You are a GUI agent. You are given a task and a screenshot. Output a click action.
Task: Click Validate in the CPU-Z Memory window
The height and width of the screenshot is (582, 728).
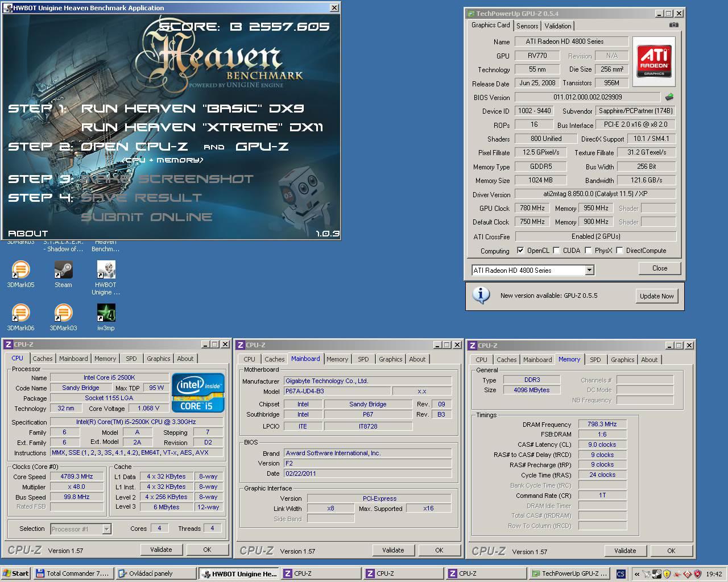coord(625,551)
